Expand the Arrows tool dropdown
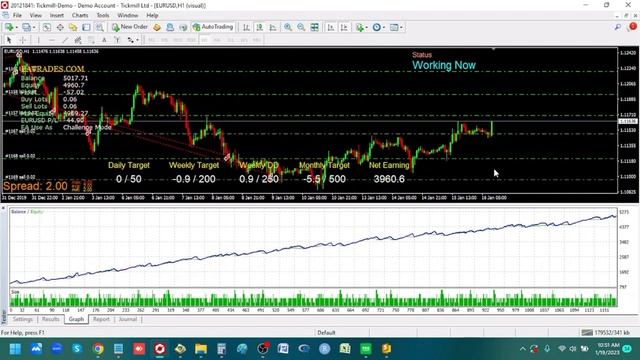This screenshot has width=640, height=360. coord(137,40)
